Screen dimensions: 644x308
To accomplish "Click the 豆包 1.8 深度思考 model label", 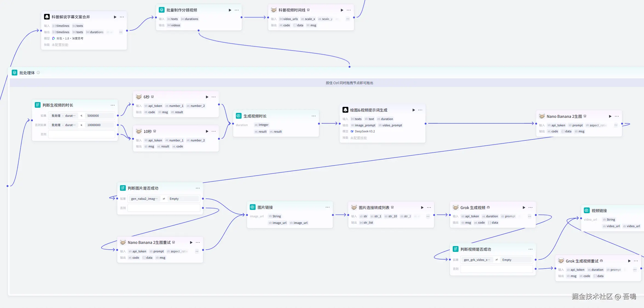I will (x=70, y=38).
